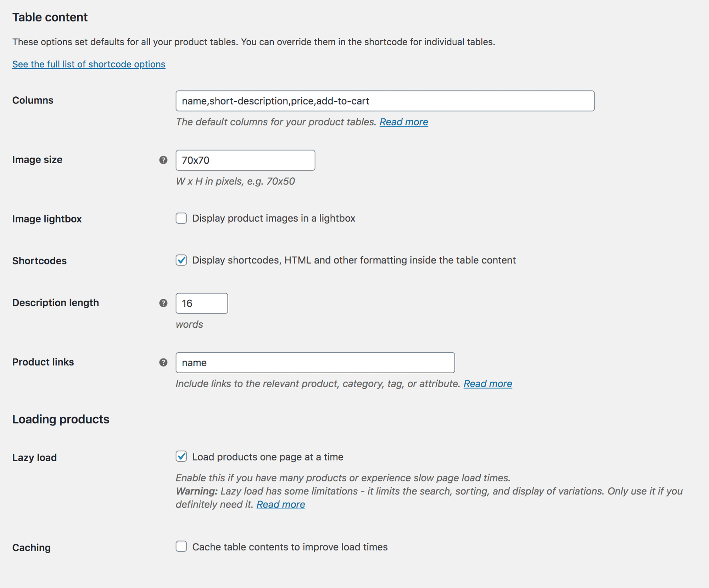Click the 'Load products one page at a time' label
Image resolution: width=709 pixels, height=588 pixels.
tap(267, 457)
